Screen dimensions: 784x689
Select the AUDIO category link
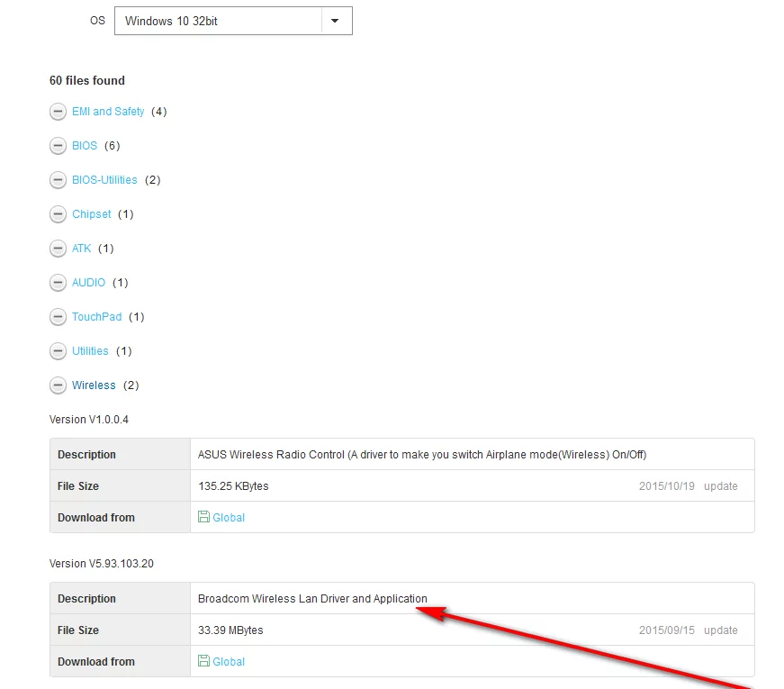tap(88, 283)
